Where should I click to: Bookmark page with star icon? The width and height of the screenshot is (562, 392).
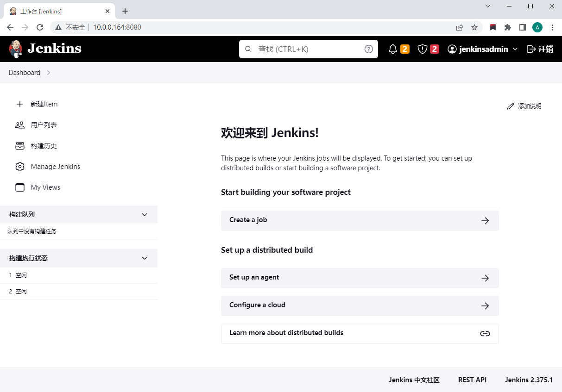point(474,27)
